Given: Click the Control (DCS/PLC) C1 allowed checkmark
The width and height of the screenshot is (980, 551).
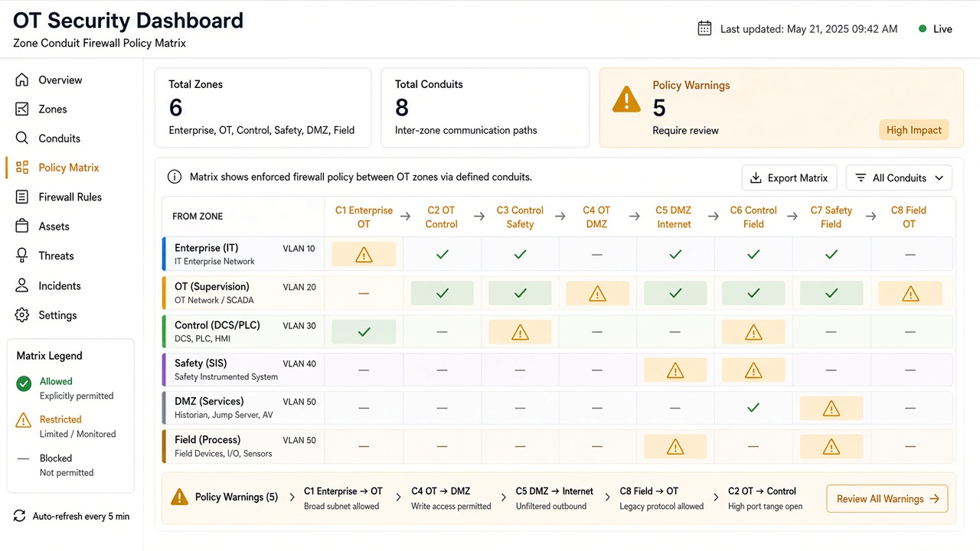Looking at the screenshot, I should point(364,331).
